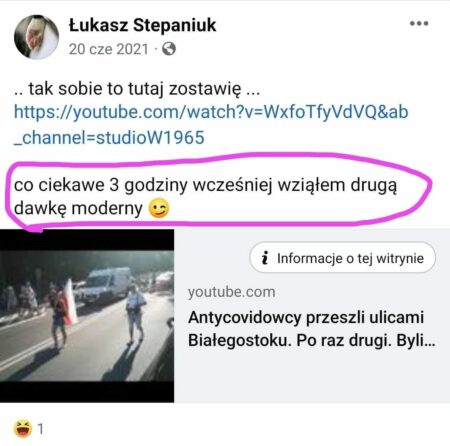Click the 'Białegostoku. Po raz drugi' title line
Viewport: 450px width, 446px height.
(289, 340)
